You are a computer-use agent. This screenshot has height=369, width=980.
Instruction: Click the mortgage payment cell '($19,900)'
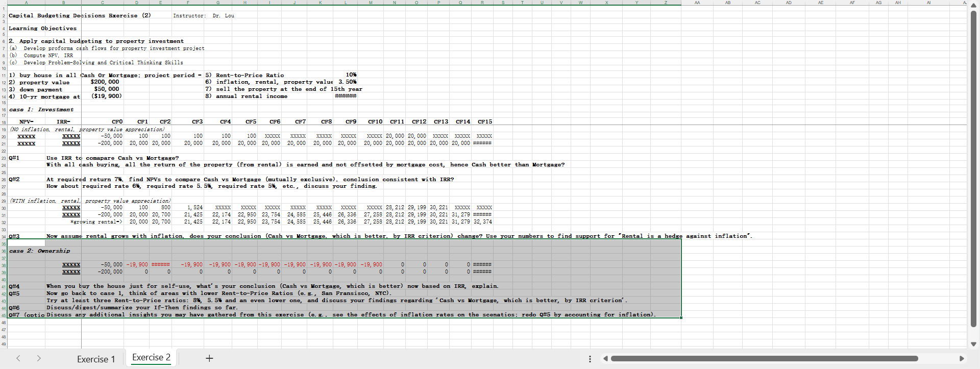(106, 96)
